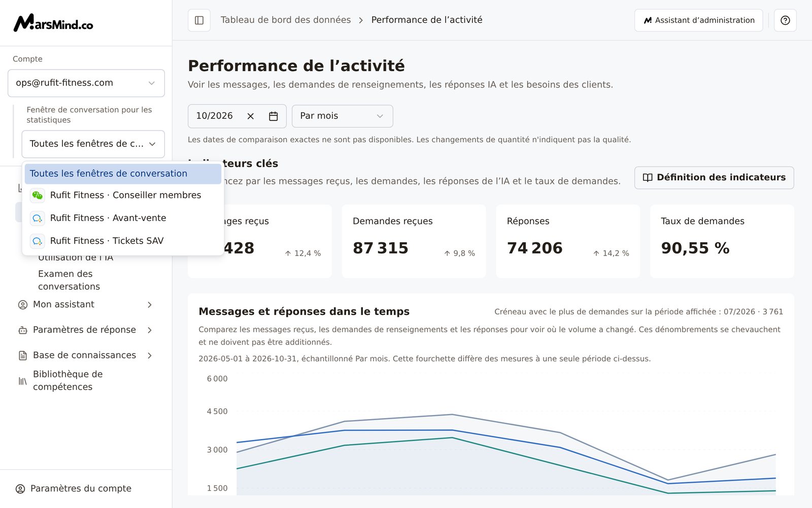
Task: Click the 10/2026 date input field
Action: [x=237, y=116]
